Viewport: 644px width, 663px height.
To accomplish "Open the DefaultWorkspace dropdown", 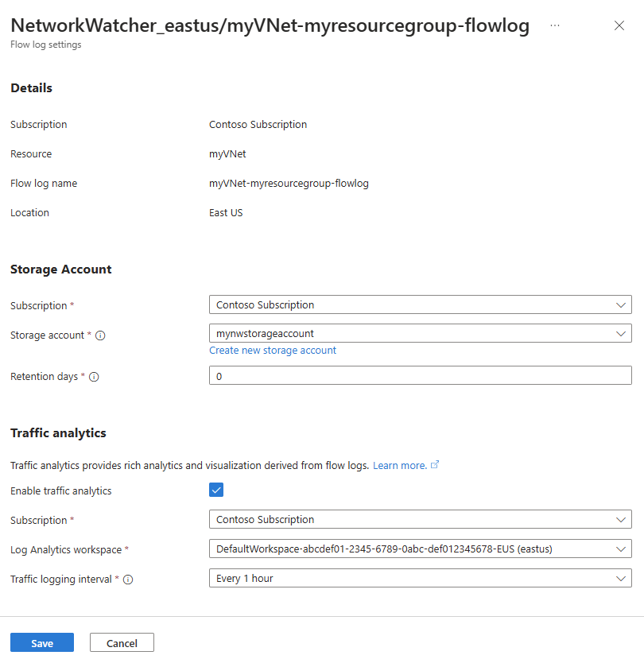I will [x=420, y=549].
